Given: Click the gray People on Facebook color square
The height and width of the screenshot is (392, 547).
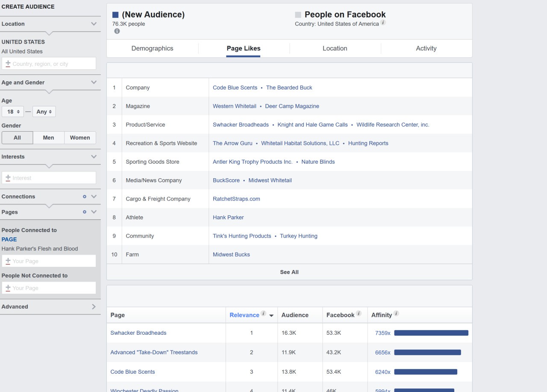Looking at the screenshot, I should coord(298,15).
